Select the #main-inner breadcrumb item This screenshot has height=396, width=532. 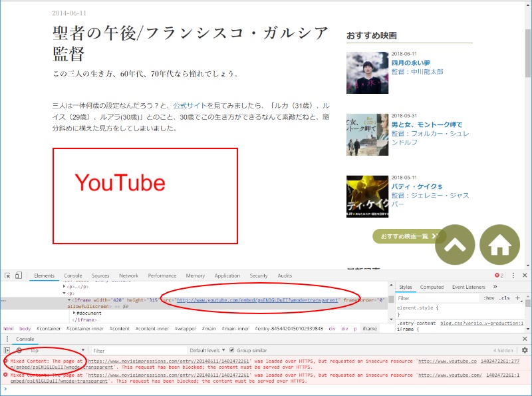point(235,328)
